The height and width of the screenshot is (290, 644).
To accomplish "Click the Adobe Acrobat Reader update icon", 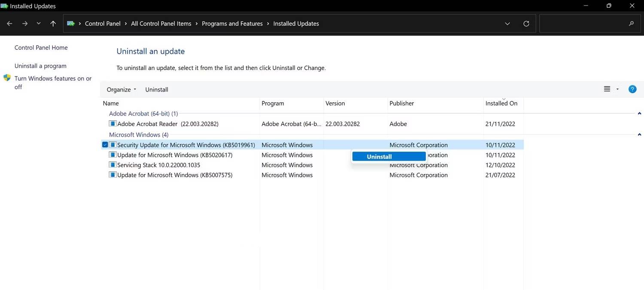I will [x=112, y=124].
